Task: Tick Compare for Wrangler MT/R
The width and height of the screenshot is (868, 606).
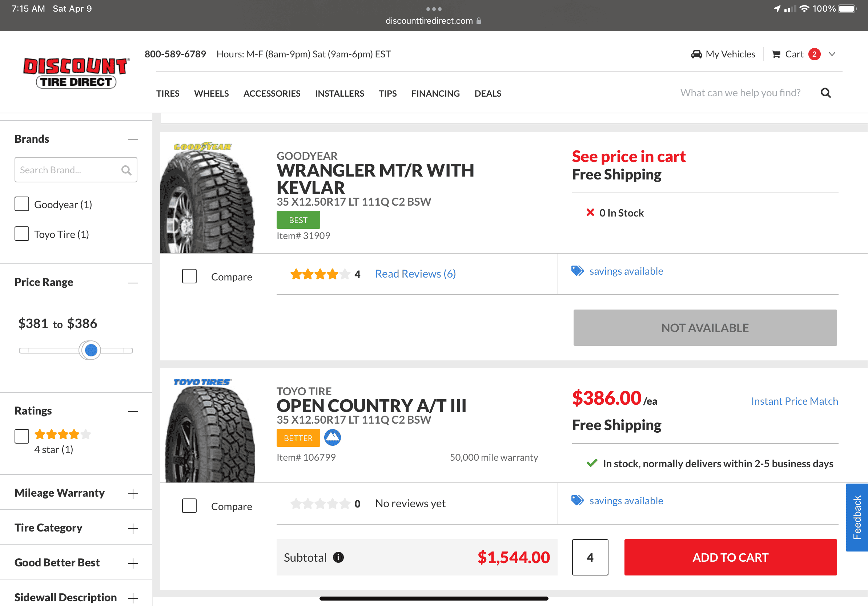Action: [x=189, y=276]
